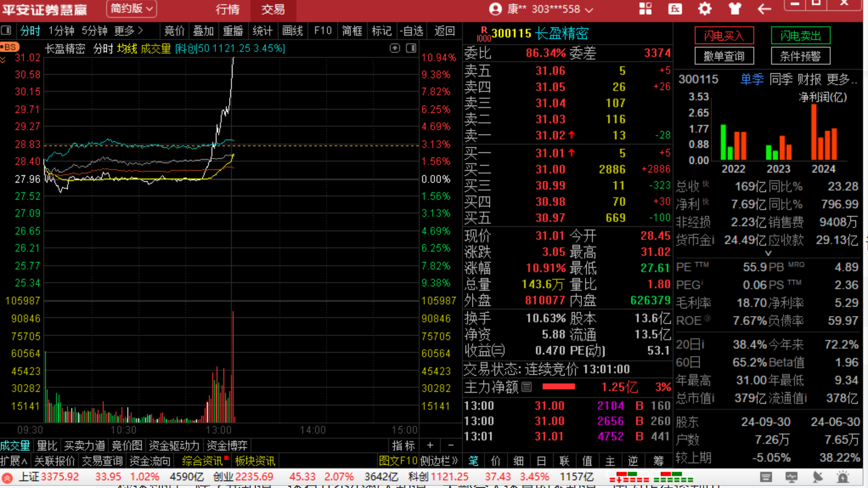Click the 主力净额 detail list icon
Image resolution: width=868 pixels, height=488 pixels.
527,387
